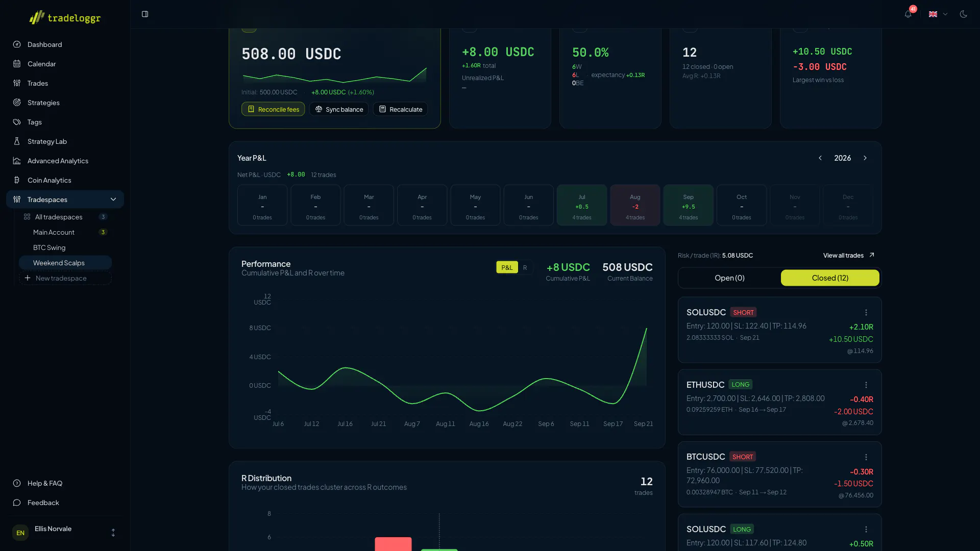This screenshot has height=551, width=980.
Task: Switch to dark mode moon icon
Action: (963, 14)
